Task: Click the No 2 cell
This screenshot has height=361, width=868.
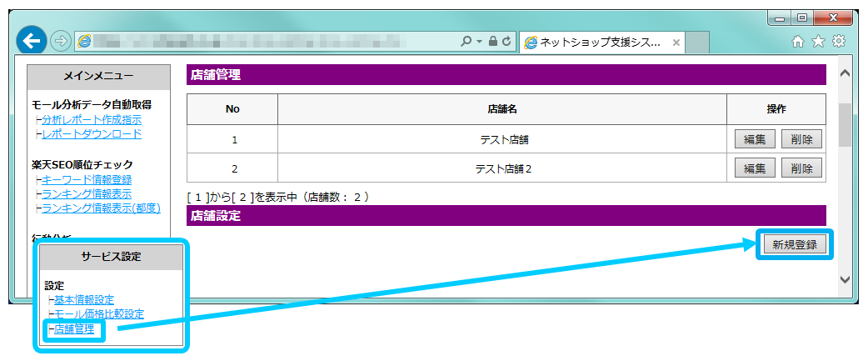Action: 232,168
